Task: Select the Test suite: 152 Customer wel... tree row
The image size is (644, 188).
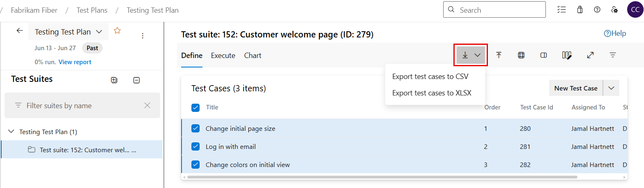Action: click(x=82, y=150)
